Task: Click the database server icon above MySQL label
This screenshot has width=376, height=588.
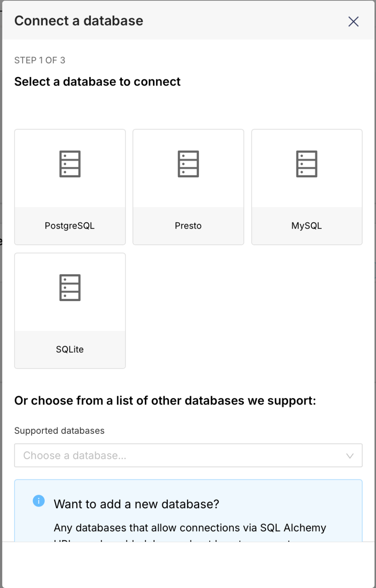Action: point(306,164)
